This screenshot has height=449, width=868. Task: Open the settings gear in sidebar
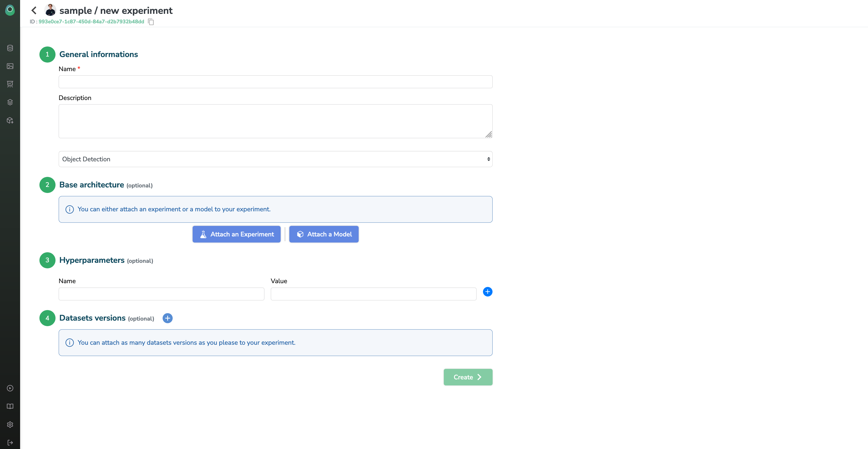click(x=10, y=425)
